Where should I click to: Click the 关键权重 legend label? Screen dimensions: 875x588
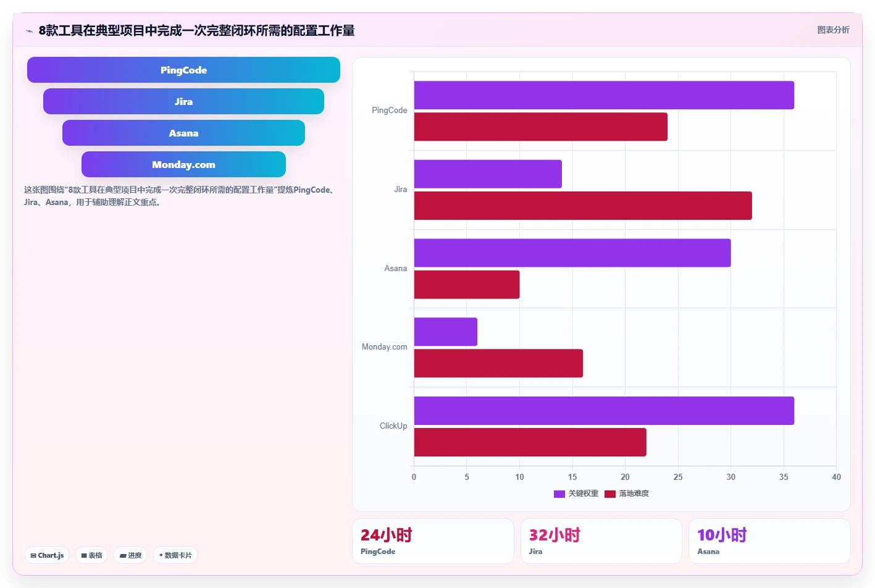pos(584,493)
